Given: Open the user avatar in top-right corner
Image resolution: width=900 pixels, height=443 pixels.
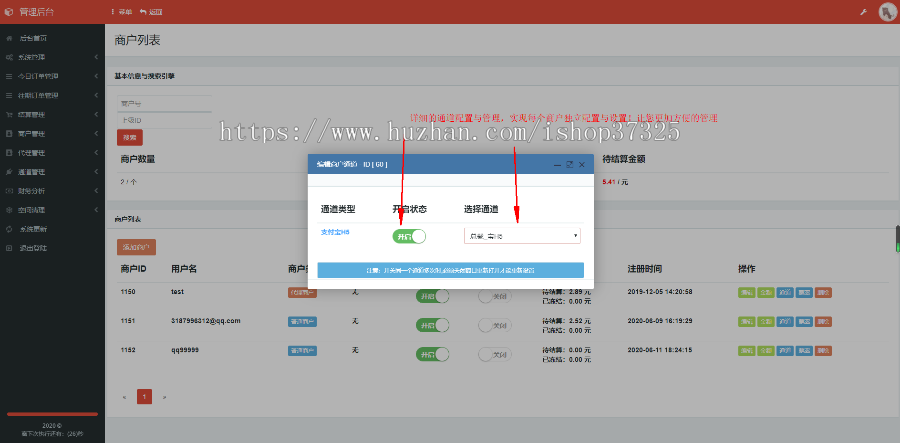Looking at the screenshot, I should point(887,12).
